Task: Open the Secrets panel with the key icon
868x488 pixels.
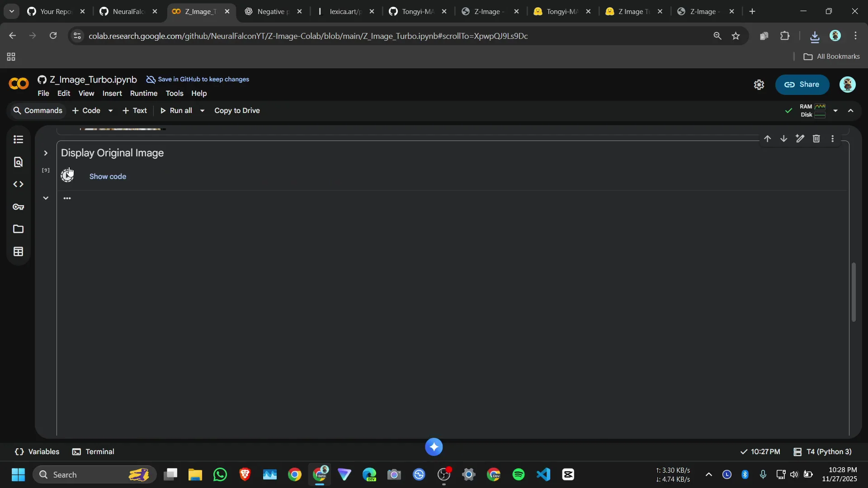Action: [18, 207]
